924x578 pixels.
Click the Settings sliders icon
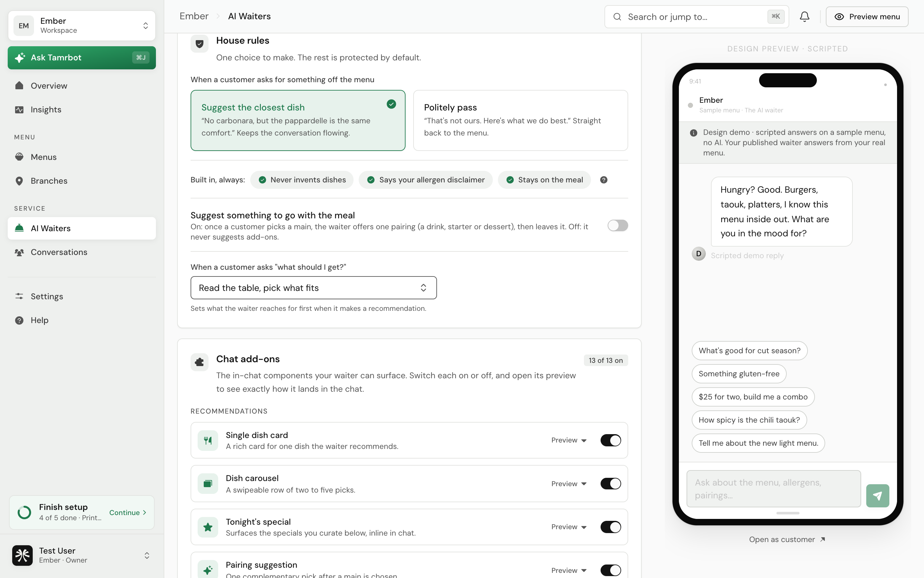[19, 296]
